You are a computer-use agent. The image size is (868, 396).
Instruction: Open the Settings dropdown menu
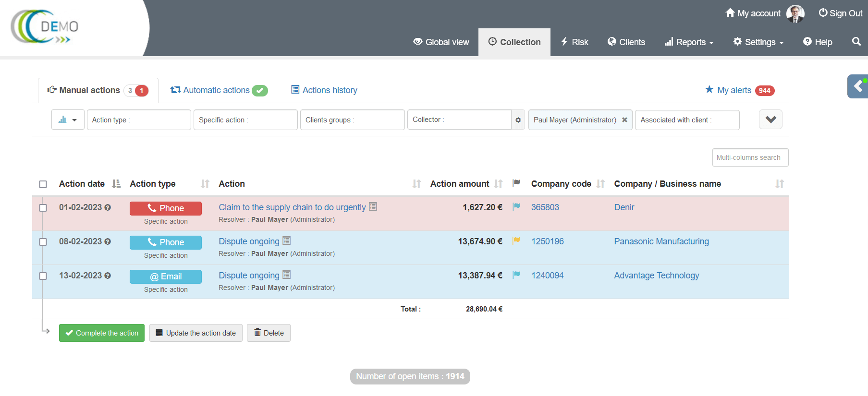pos(758,42)
